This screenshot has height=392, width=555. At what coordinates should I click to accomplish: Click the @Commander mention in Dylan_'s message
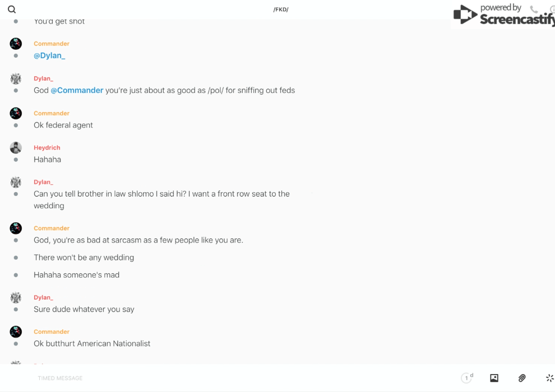tap(77, 90)
